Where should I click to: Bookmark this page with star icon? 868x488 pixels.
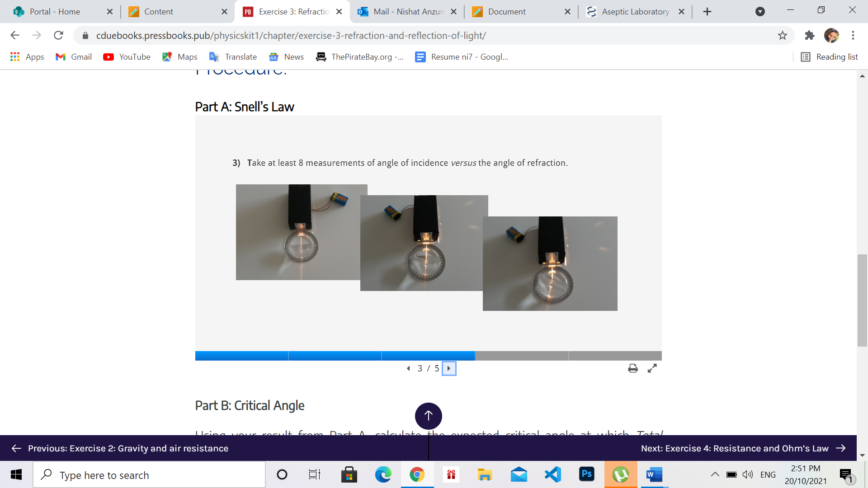pos(783,35)
